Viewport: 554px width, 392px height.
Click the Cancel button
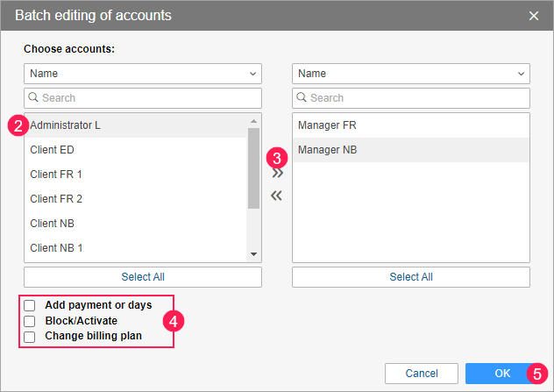pyautogui.click(x=421, y=373)
